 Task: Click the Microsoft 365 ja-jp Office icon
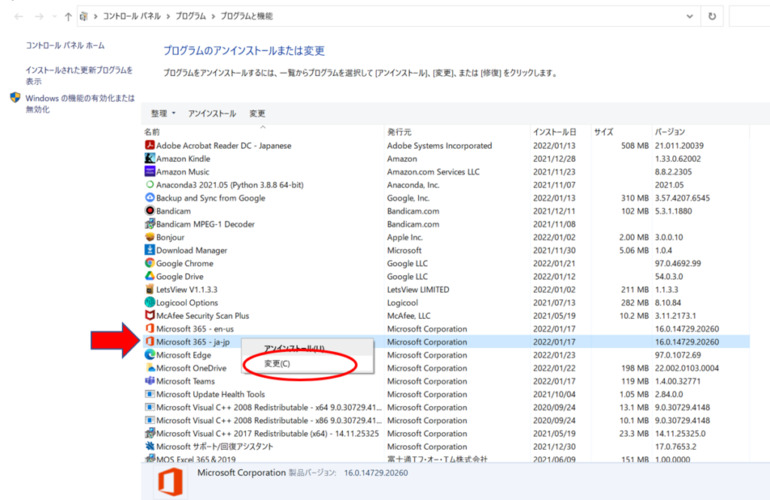point(150,341)
